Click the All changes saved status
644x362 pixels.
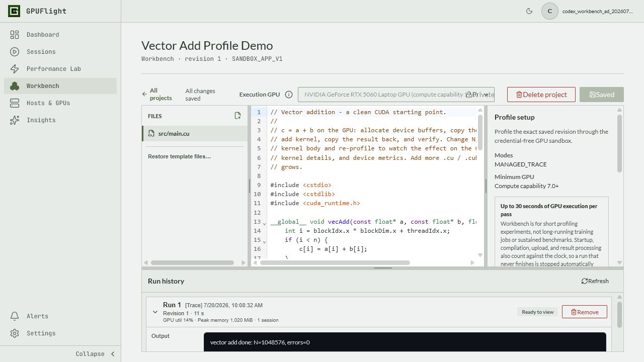(200, 95)
